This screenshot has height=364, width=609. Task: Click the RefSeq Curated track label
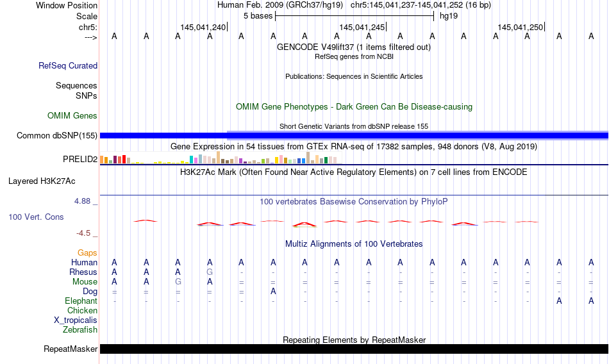[67, 65]
